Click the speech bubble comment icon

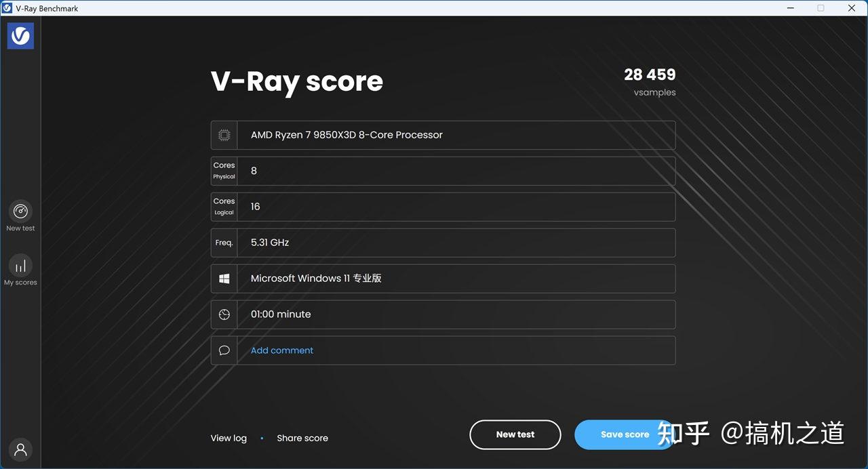pos(224,350)
